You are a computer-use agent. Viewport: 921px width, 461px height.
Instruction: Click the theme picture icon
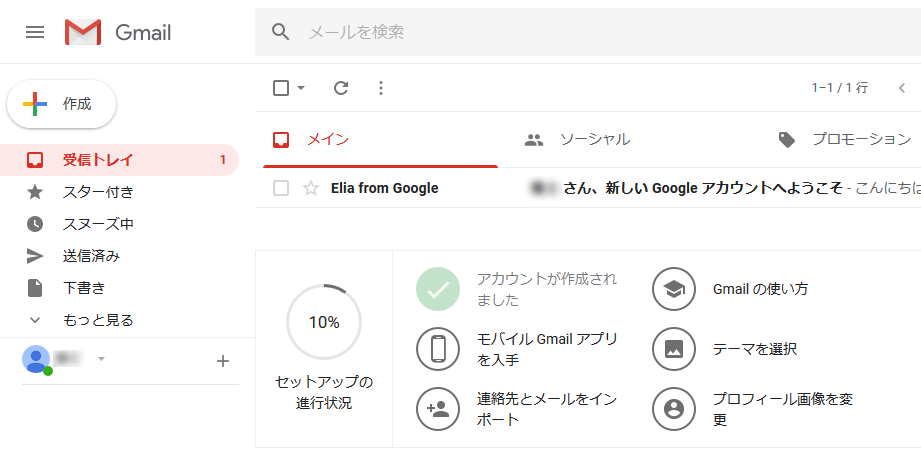coord(674,349)
